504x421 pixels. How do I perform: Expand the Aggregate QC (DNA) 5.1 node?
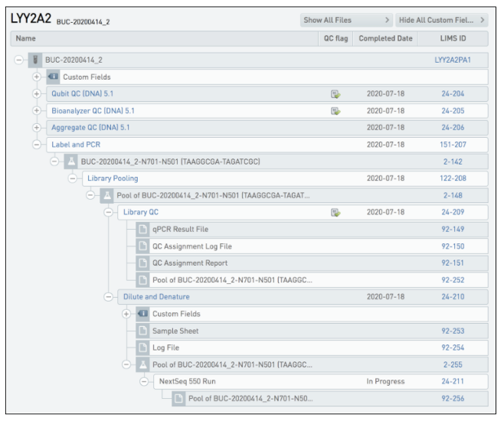pos(37,128)
